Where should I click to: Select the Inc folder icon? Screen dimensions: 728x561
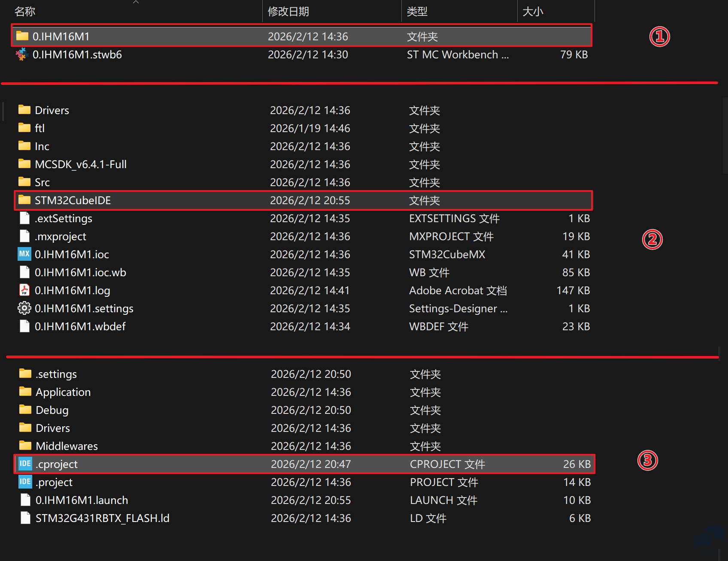tap(24, 146)
